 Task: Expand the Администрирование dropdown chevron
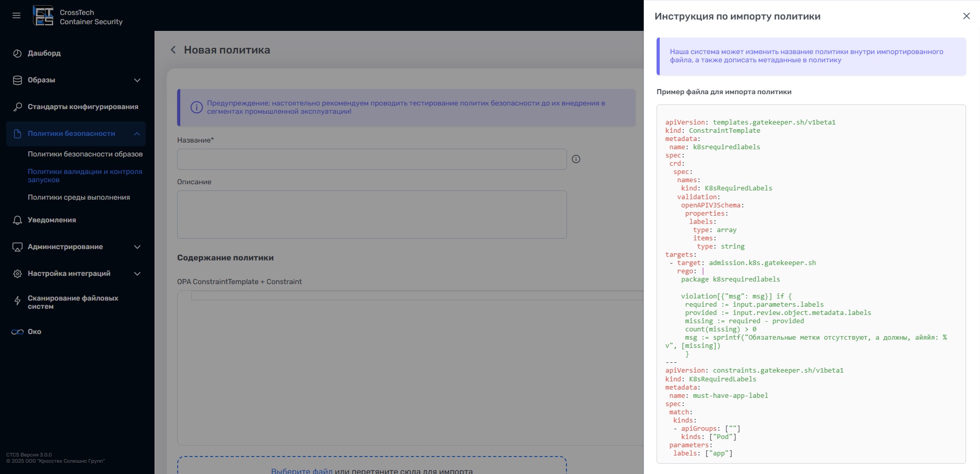tap(137, 247)
